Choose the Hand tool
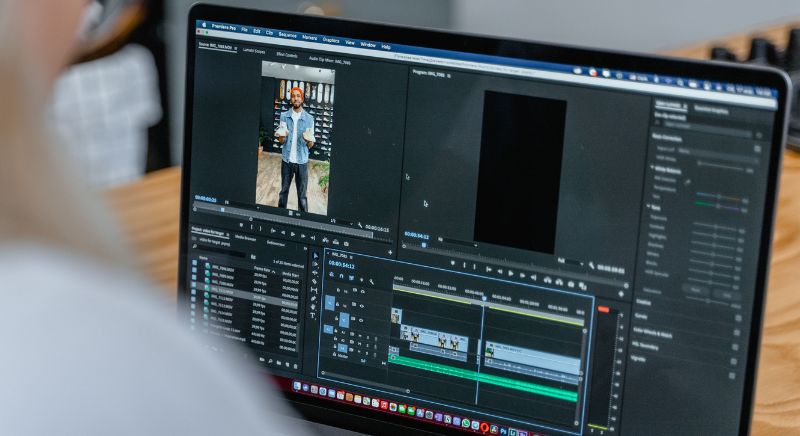The width and height of the screenshot is (800, 436). 313,307
